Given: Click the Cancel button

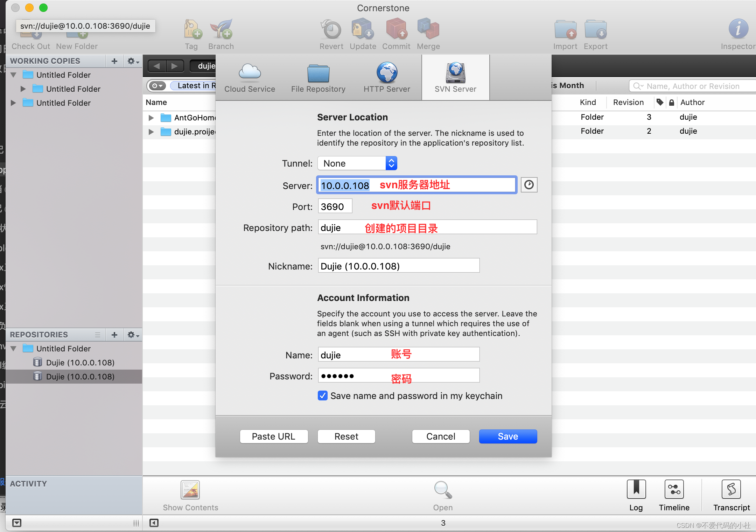Looking at the screenshot, I should [440, 436].
